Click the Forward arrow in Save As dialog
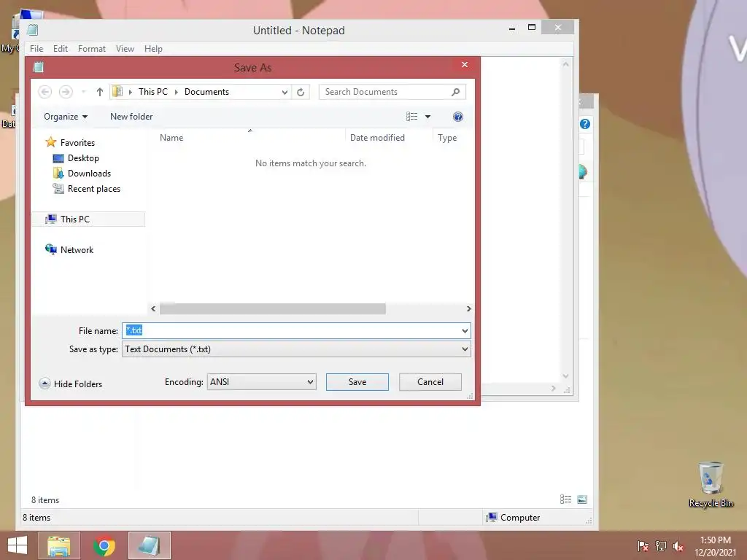 coord(66,91)
